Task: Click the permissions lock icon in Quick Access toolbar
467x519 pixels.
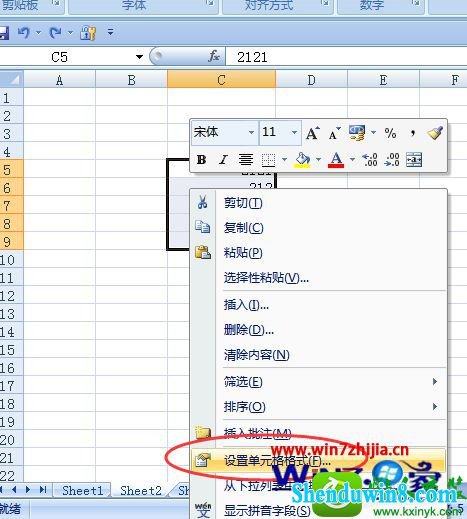Action: (x=88, y=33)
